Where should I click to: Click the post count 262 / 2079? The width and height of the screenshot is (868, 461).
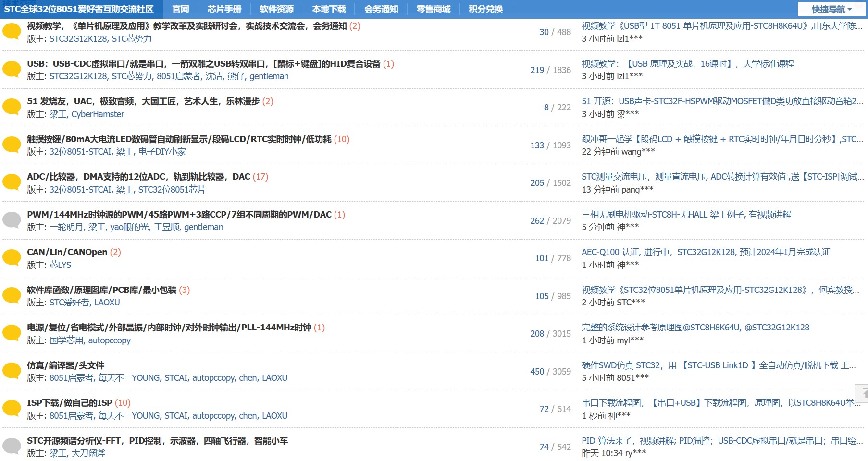click(x=550, y=221)
